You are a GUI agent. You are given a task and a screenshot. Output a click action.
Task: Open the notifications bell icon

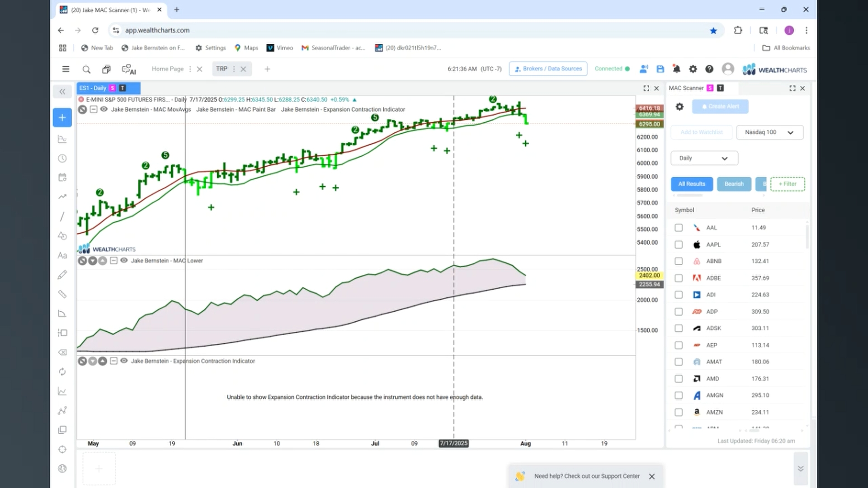tap(677, 69)
